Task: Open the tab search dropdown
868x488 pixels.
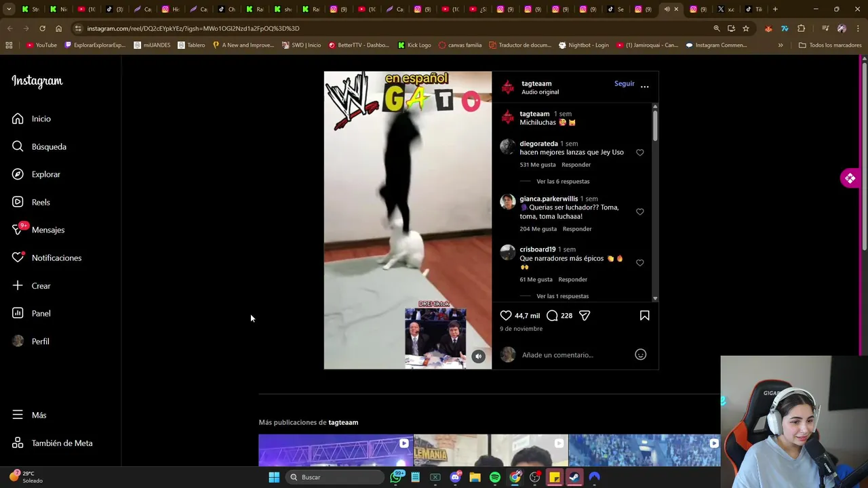Action: point(9,9)
